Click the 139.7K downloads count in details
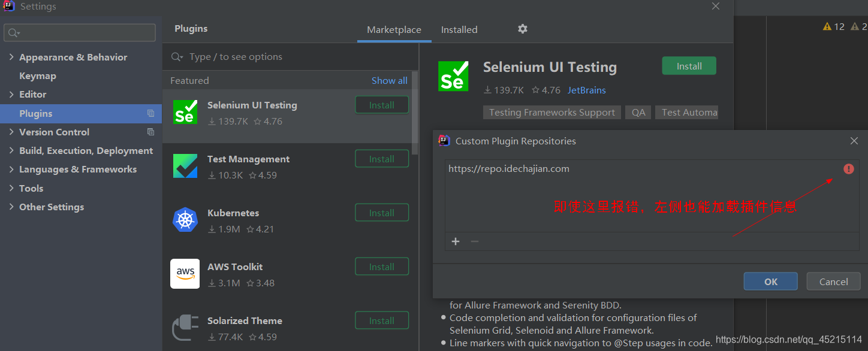Screen dimensions: 868x351 [504, 90]
